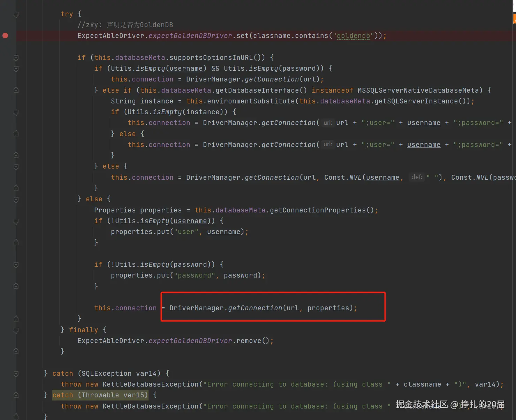Click the environmentSubstitute method call

coord(251,101)
